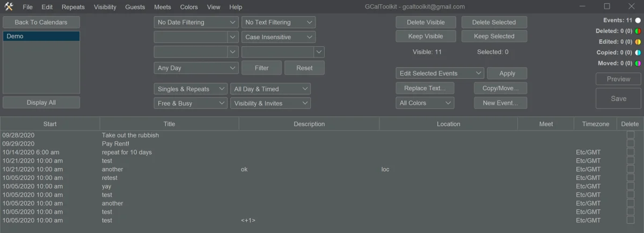
Task: Click the GCalToolkit tools app icon
Action: click(9, 7)
